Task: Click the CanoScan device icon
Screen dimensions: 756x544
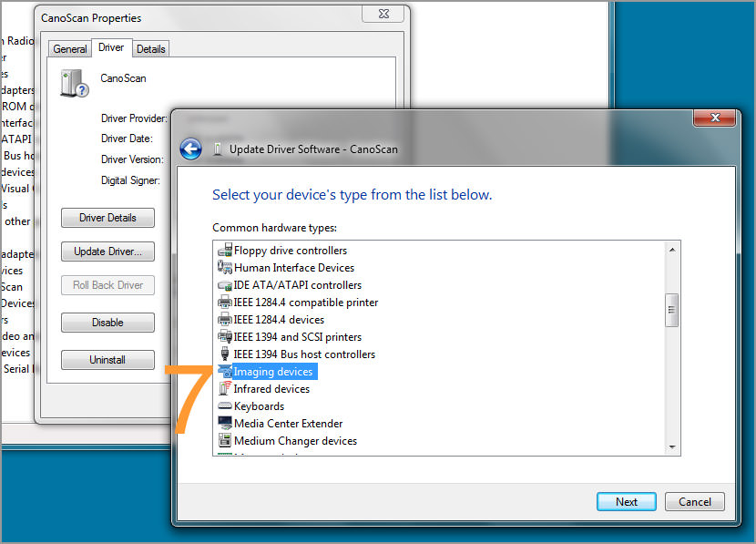Action: tap(72, 81)
